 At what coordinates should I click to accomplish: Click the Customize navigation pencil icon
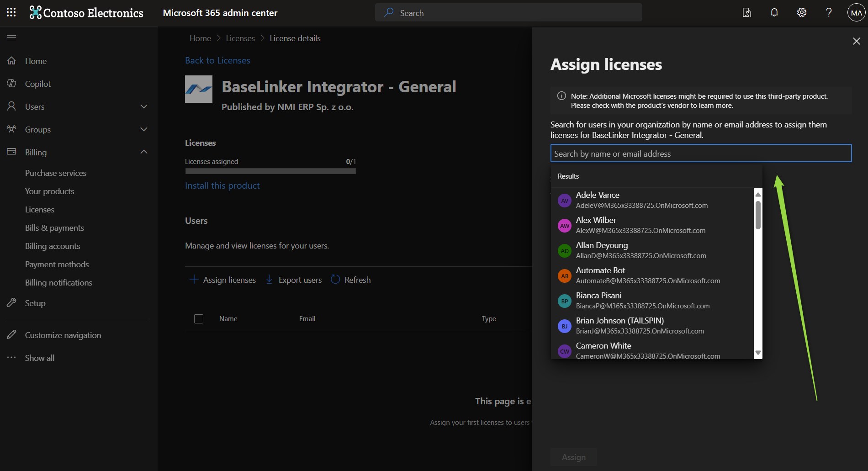click(11, 335)
